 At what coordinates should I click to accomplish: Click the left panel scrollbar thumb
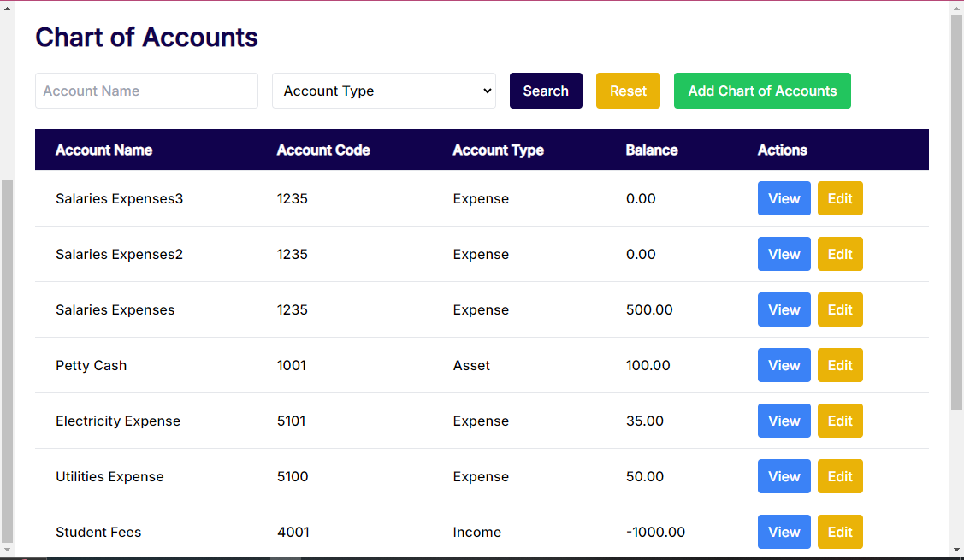(x=7, y=362)
